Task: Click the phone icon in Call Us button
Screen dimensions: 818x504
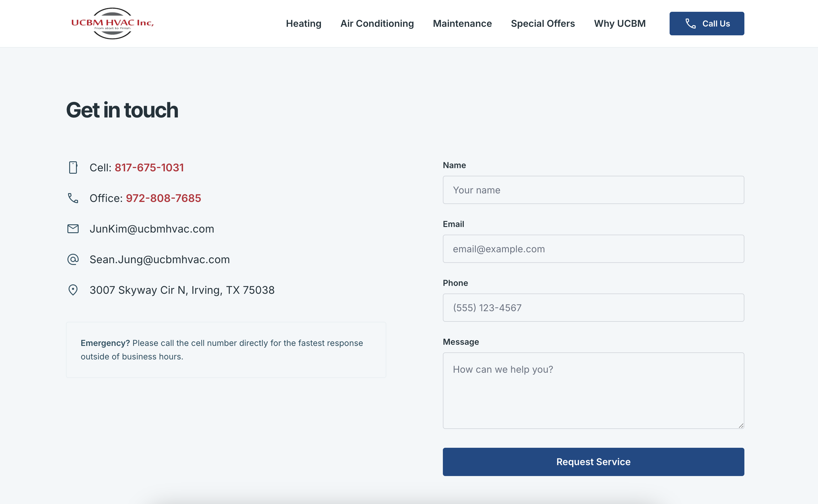Action: 690,24
